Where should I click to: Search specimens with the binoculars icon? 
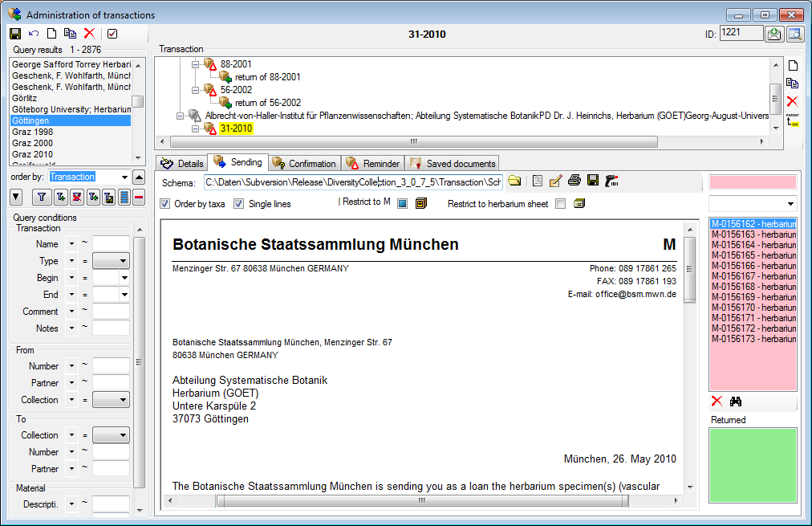pos(735,401)
